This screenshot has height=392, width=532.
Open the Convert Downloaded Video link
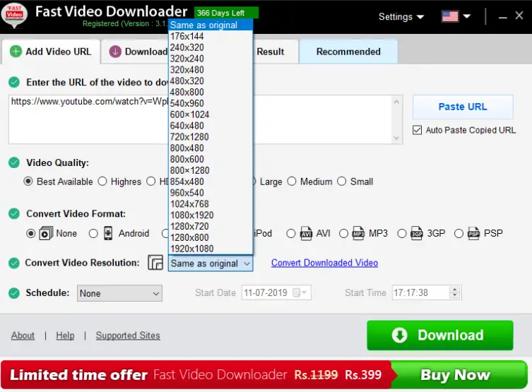click(x=324, y=263)
